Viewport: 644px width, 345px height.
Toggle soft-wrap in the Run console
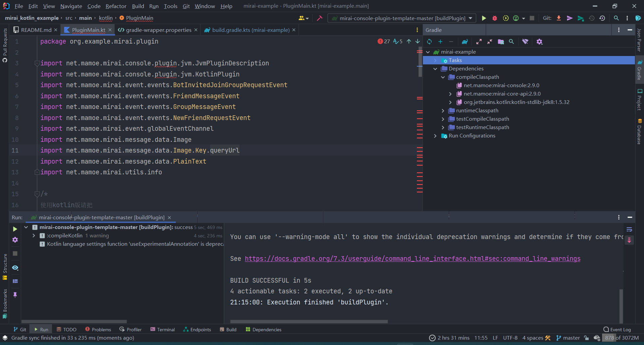(x=629, y=229)
